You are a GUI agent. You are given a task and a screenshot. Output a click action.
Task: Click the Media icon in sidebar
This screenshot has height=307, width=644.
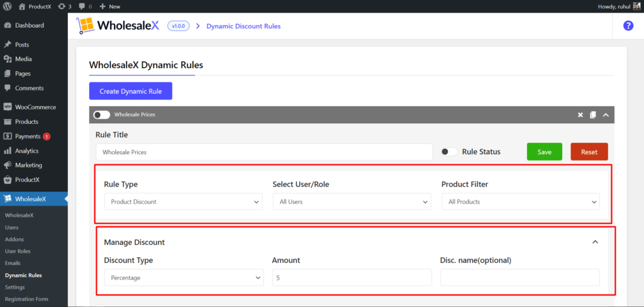pos(8,59)
